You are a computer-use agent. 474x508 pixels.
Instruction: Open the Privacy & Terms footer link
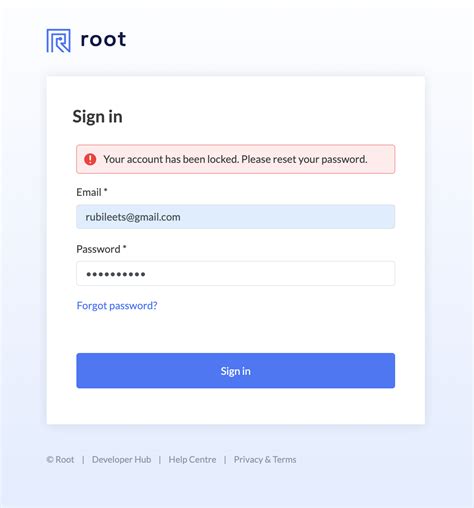tap(265, 459)
